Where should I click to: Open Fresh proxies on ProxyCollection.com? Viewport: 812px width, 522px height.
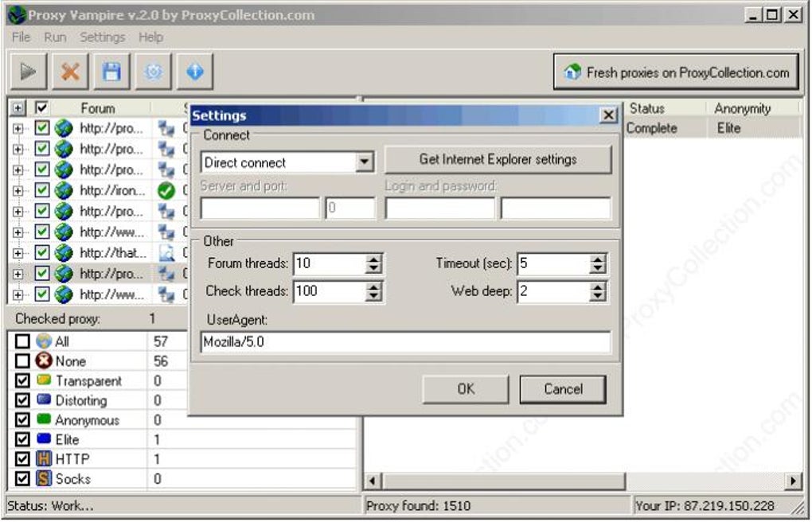[x=677, y=72]
